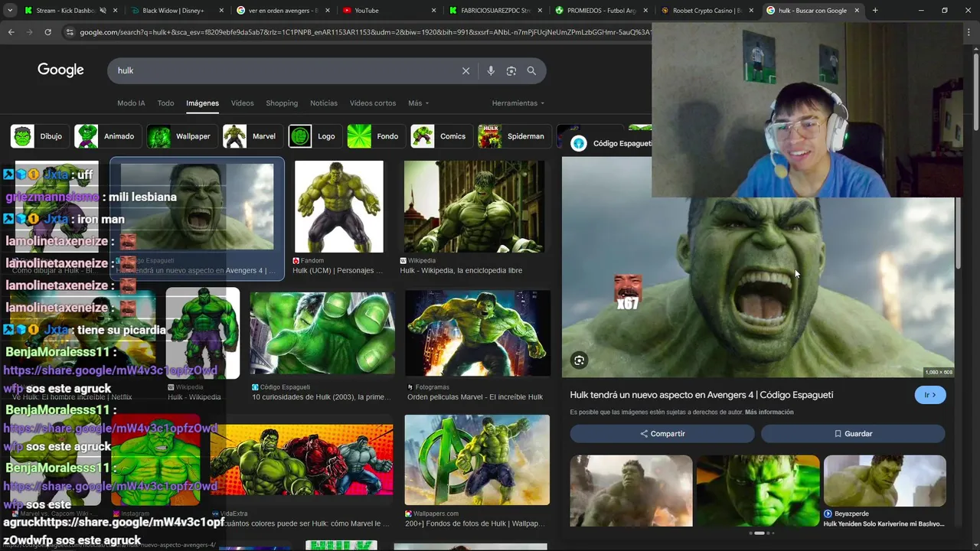This screenshot has width=980, height=551.
Task: Open a new browser tab with plus icon
Action: tap(875, 11)
